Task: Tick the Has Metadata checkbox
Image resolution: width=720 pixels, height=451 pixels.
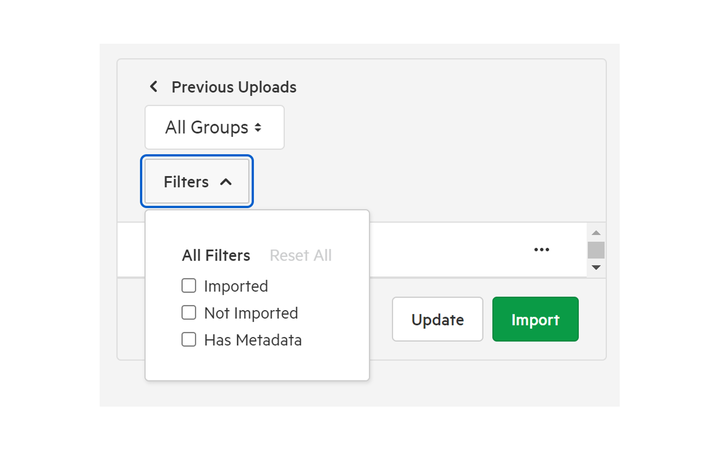Action: coord(189,340)
